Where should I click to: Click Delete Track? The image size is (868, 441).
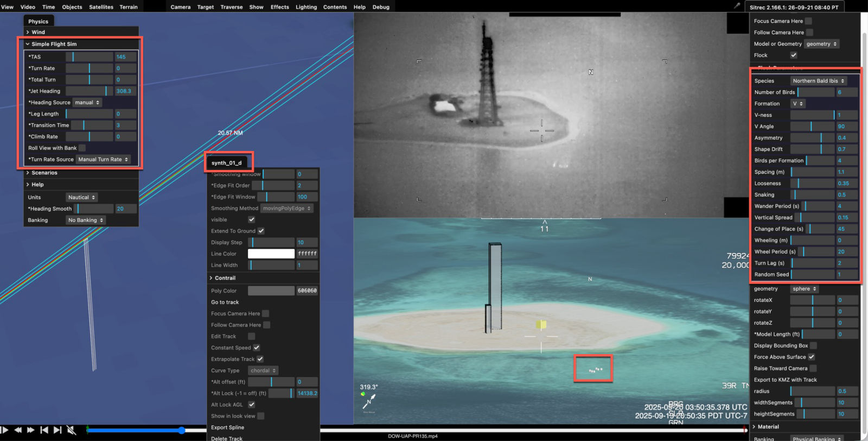pyautogui.click(x=227, y=438)
